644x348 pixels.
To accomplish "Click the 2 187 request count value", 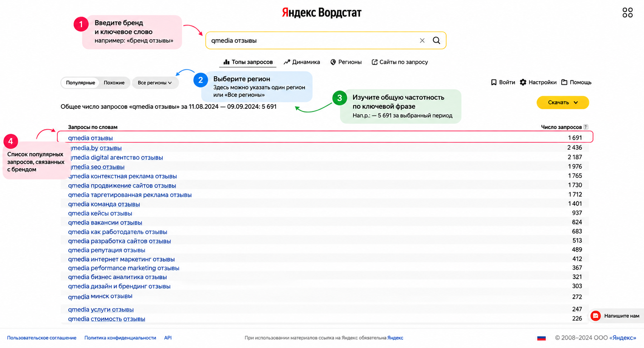I will point(575,157).
